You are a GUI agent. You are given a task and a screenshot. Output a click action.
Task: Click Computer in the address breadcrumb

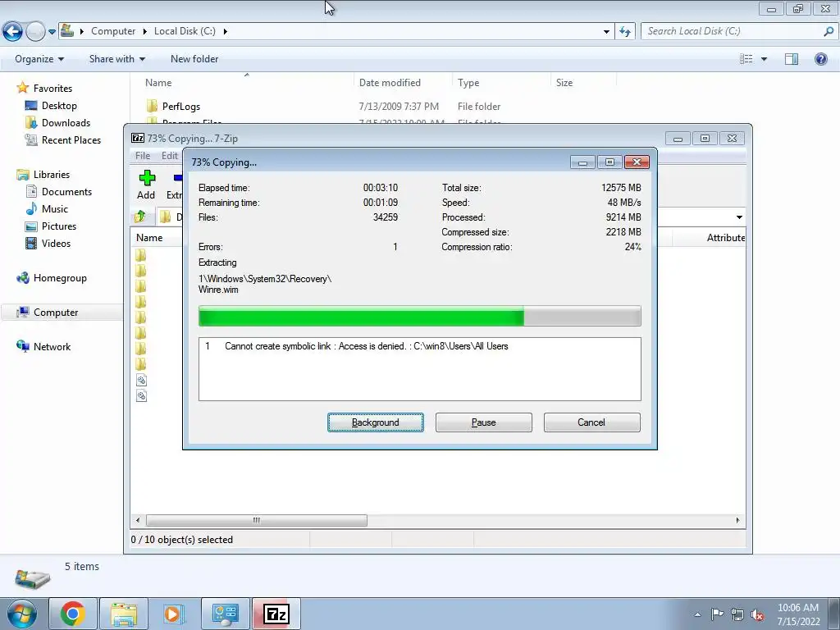click(x=113, y=31)
